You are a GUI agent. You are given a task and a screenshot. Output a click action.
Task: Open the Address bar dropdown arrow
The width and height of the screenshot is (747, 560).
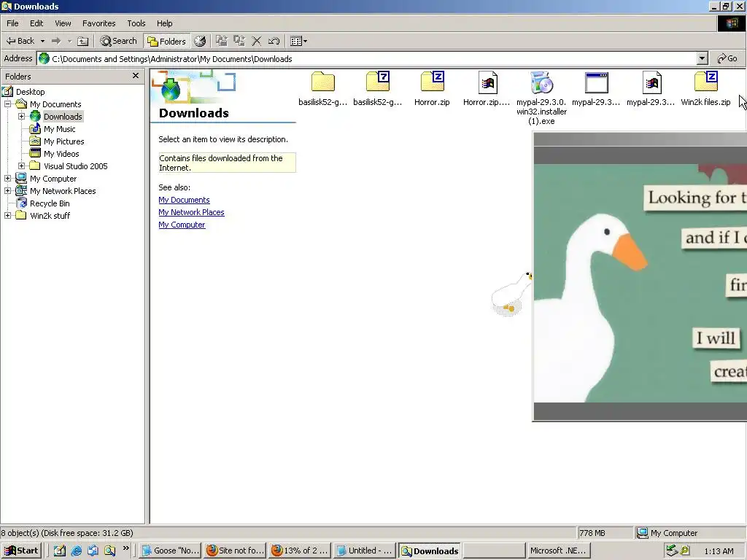[x=703, y=58]
